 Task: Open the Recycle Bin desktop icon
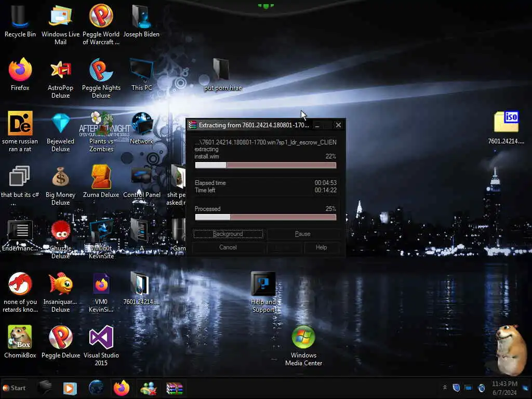[20, 21]
